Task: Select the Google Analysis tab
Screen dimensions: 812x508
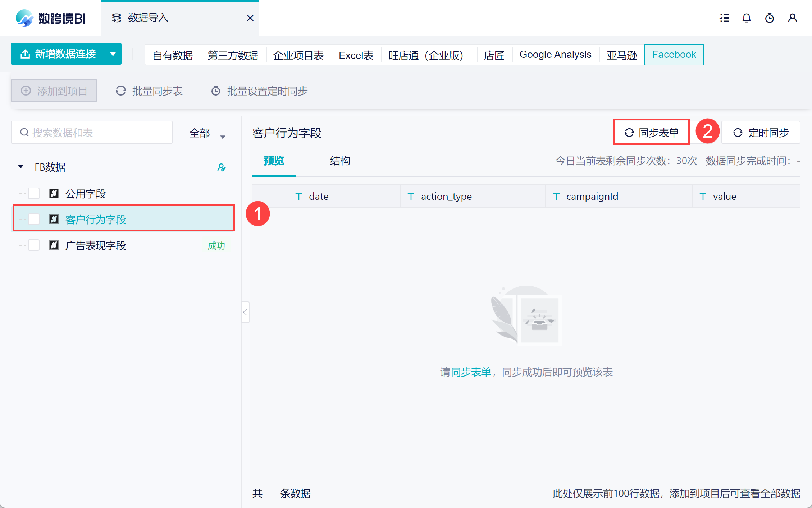Action: 555,55
